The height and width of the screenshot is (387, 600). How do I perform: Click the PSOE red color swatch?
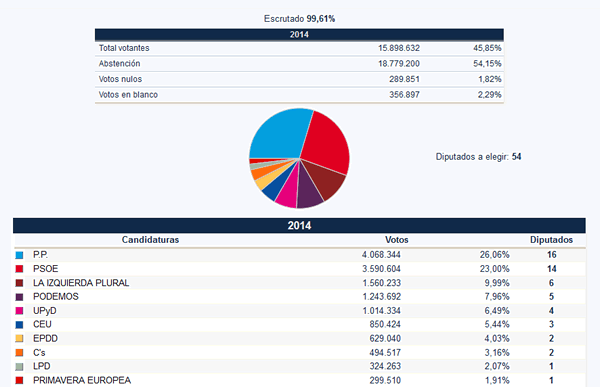pos(19,269)
